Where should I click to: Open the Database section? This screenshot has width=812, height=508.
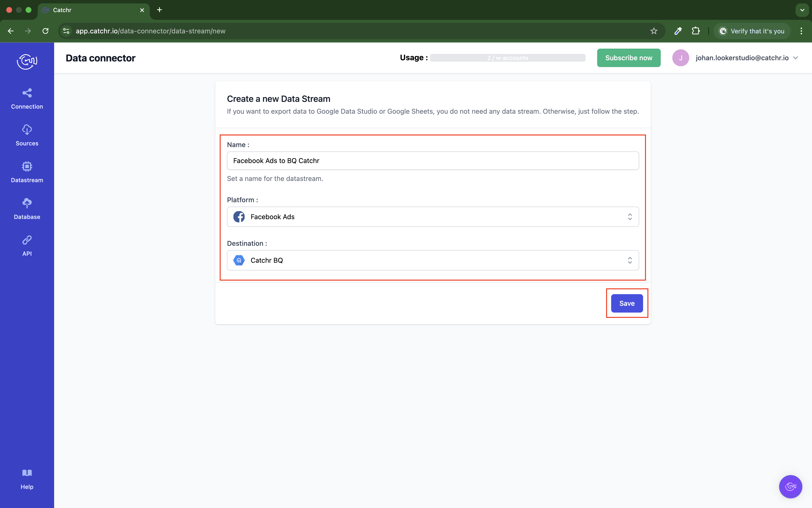click(27, 209)
